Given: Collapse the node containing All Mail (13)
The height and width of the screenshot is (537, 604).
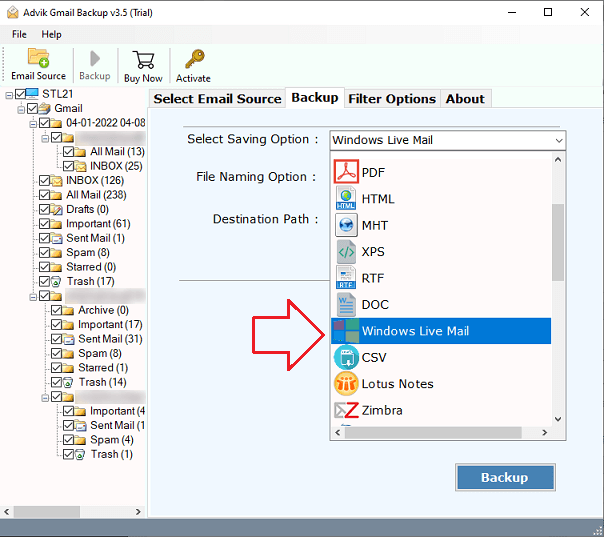Looking at the screenshot, I should click(x=45, y=138).
